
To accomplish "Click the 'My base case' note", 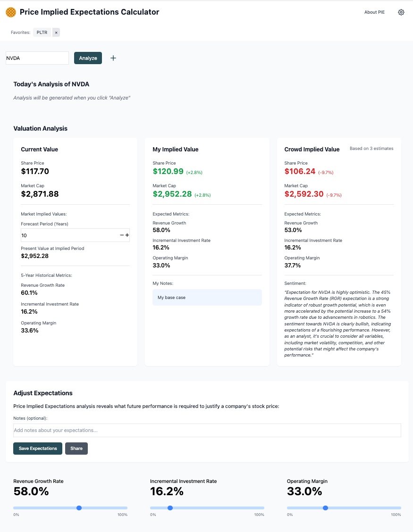I will coord(207,298).
